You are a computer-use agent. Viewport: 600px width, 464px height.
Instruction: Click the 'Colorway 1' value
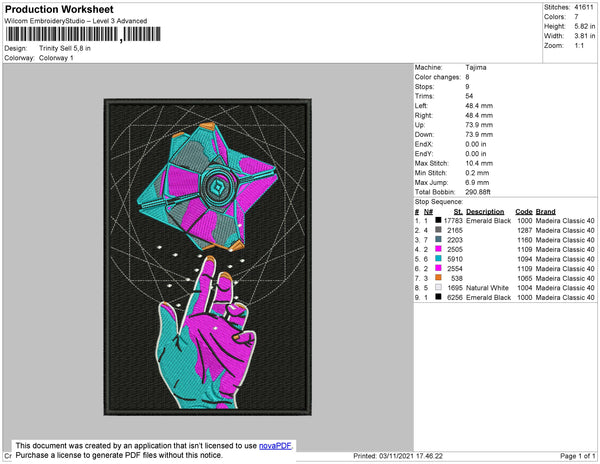click(x=56, y=58)
